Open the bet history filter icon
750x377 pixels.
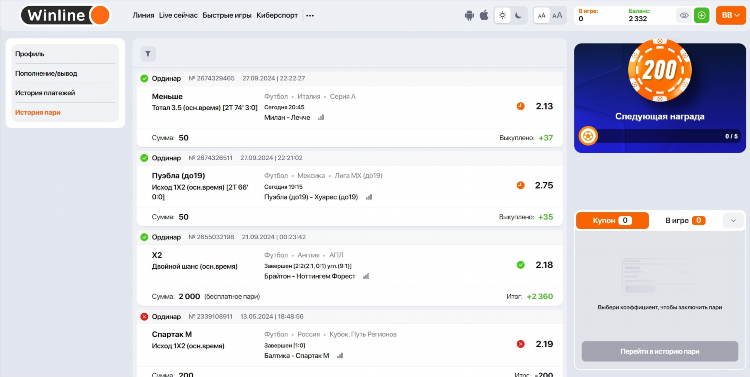148,54
